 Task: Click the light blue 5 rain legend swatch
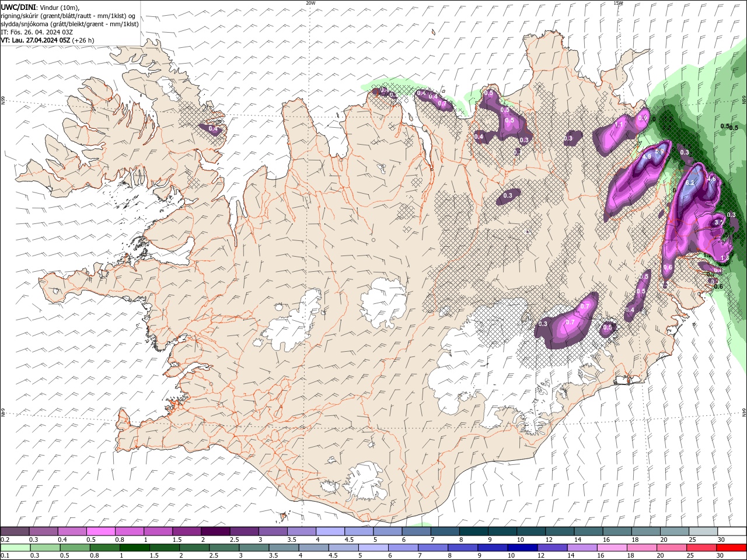click(x=373, y=548)
